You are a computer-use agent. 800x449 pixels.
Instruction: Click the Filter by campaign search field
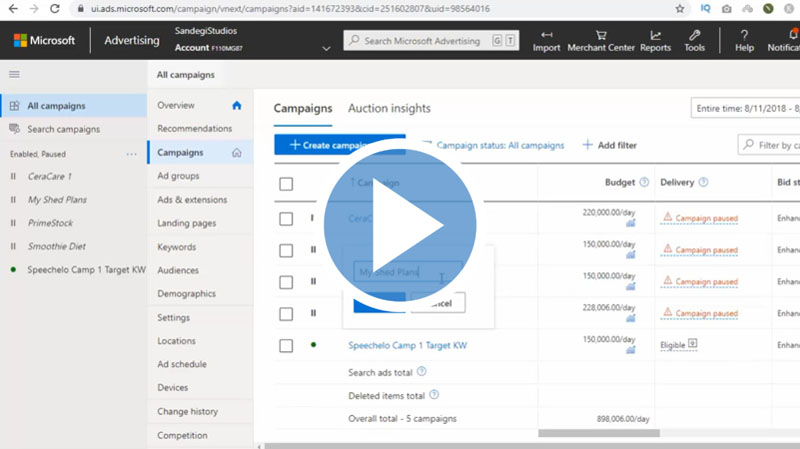[769, 145]
